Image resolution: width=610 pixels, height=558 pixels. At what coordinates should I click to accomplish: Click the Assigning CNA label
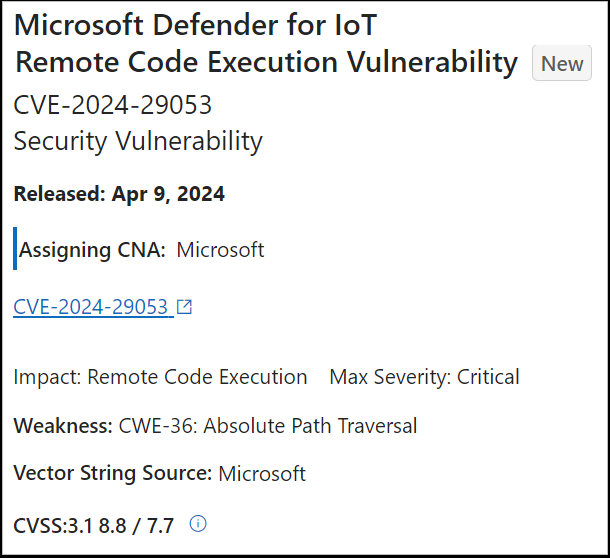pyautogui.click(x=92, y=250)
